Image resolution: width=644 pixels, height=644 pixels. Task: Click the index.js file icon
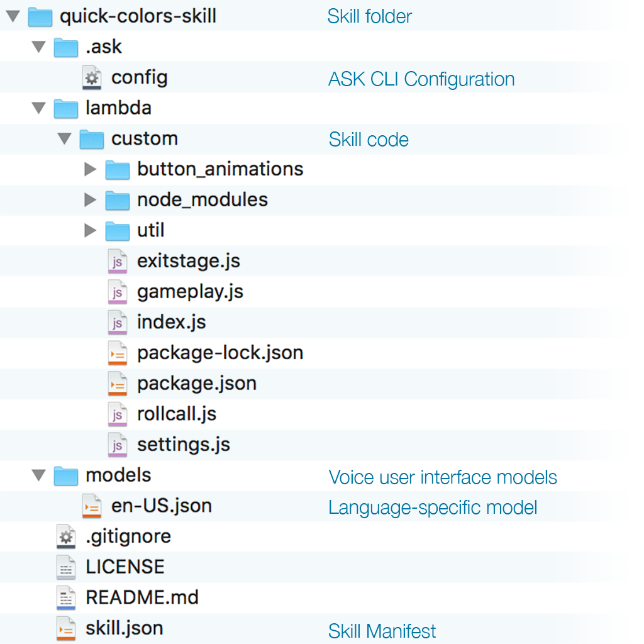tap(118, 323)
